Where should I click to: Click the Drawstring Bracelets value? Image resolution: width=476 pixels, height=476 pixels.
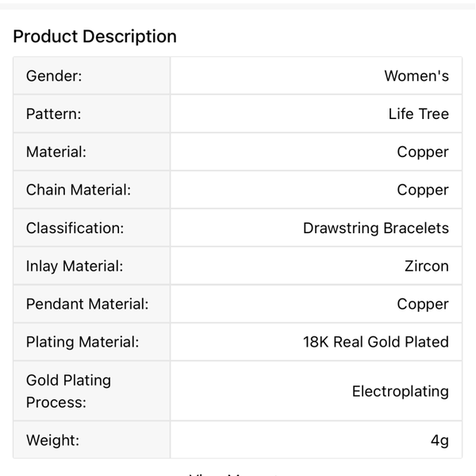[375, 228]
